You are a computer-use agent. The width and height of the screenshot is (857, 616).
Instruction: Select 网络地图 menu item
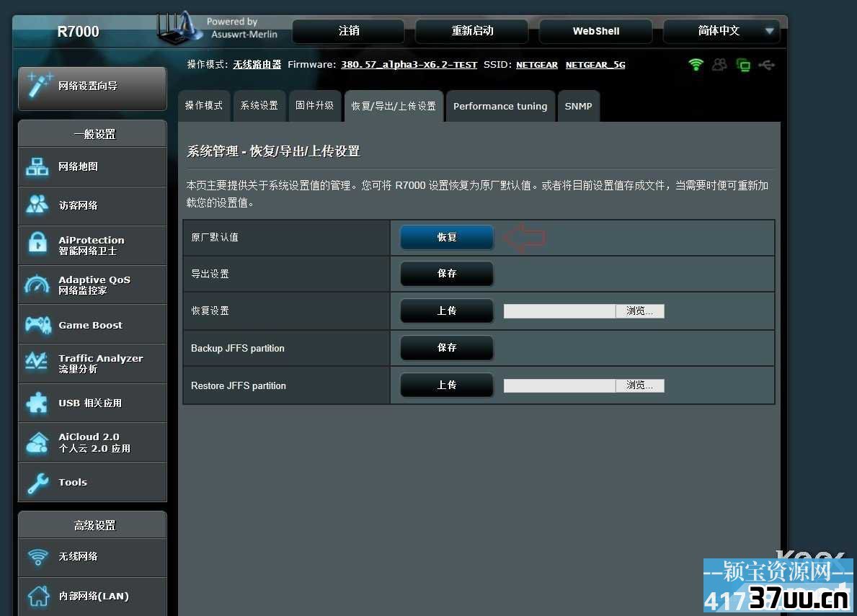[x=92, y=166]
